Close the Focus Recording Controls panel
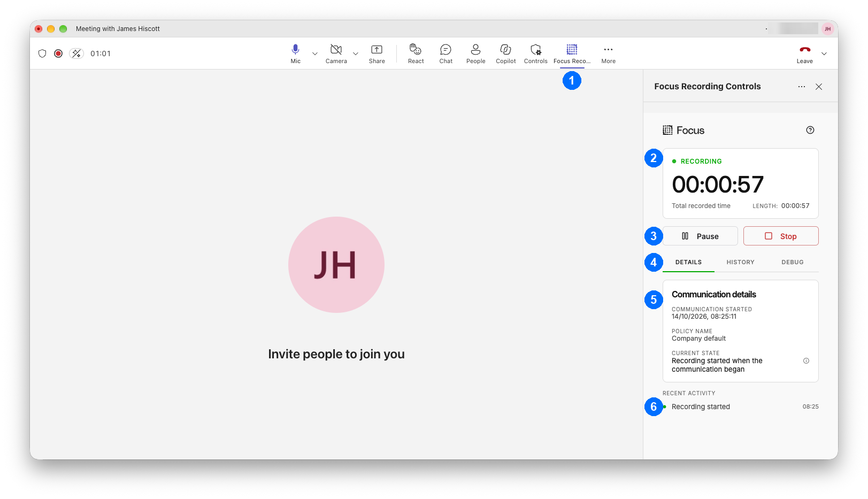The height and width of the screenshot is (499, 868). coord(819,87)
